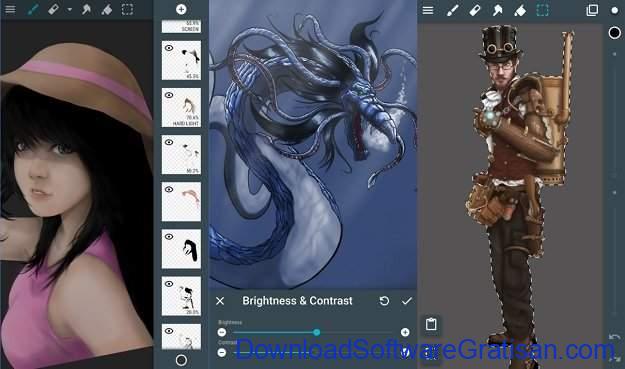Image resolution: width=625 pixels, height=369 pixels.
Task: Reset Brightness & Contrast values
Action: point(384,301)
